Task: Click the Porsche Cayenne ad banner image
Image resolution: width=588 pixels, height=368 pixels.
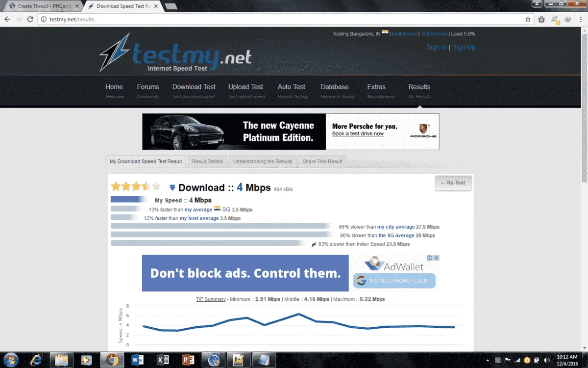Action: 291,131
